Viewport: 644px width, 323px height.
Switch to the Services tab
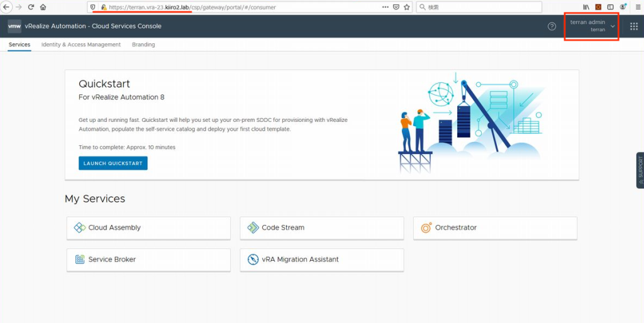(x=19, y=45)
